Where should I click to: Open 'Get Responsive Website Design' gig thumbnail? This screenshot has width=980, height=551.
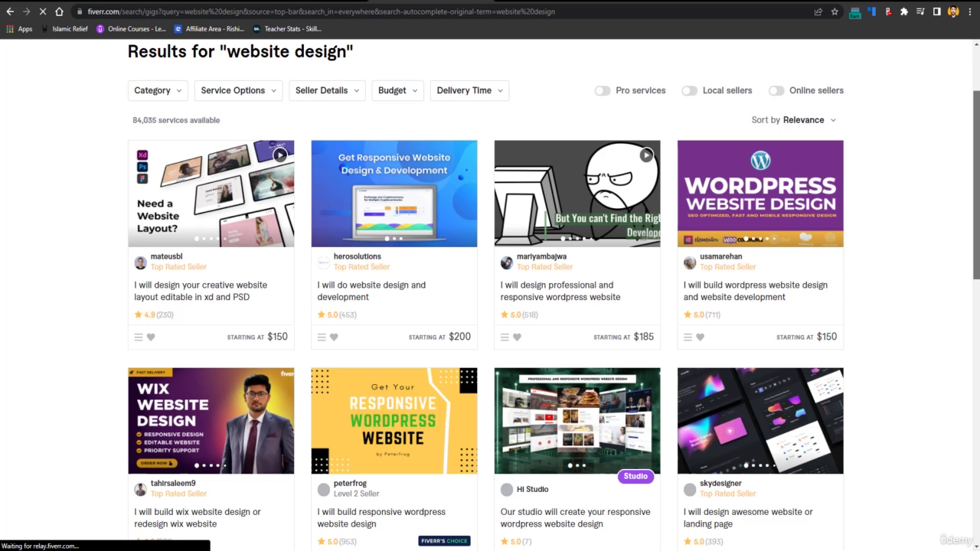click(394, 194)
